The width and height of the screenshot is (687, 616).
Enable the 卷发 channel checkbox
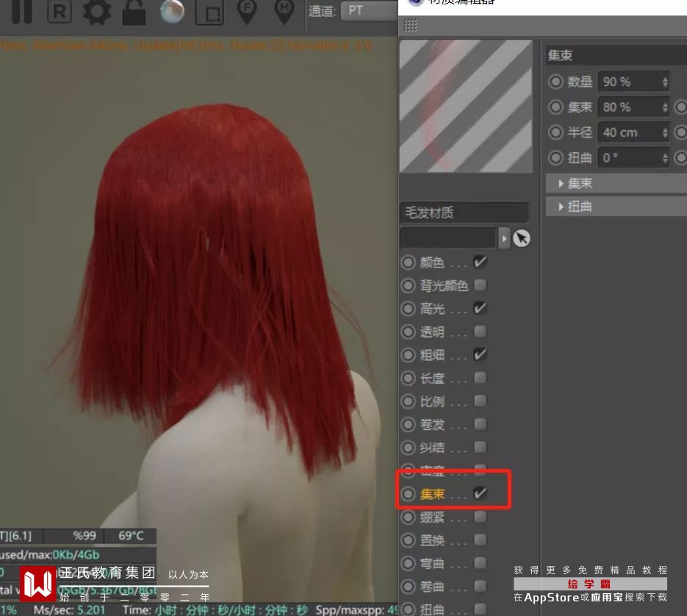pos(481,424)
